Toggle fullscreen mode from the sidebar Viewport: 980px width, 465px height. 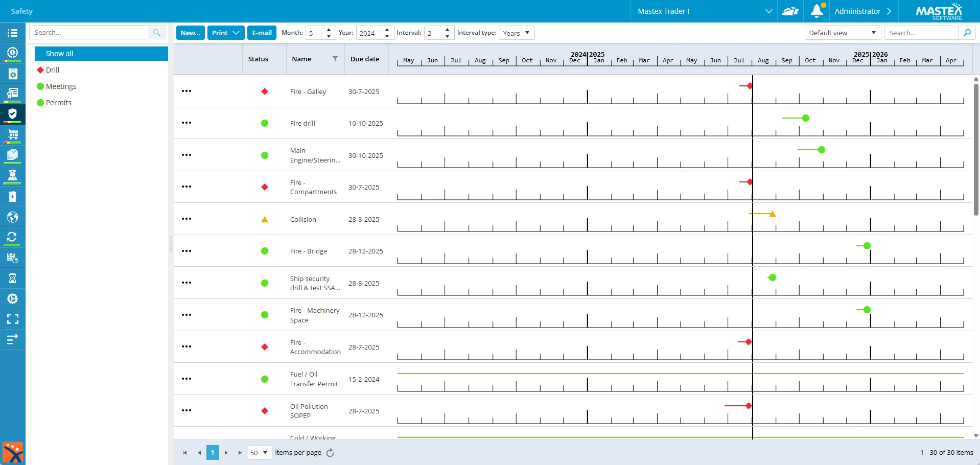[x=12, y=319]
